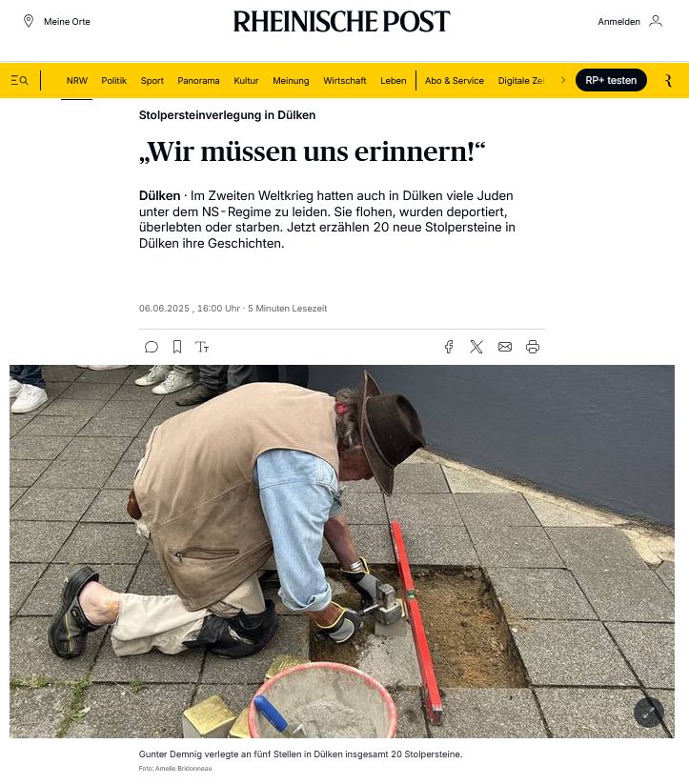Print the article
This screenshot has height=784, width=689.
pyautogui.click(x=533, y=347)
